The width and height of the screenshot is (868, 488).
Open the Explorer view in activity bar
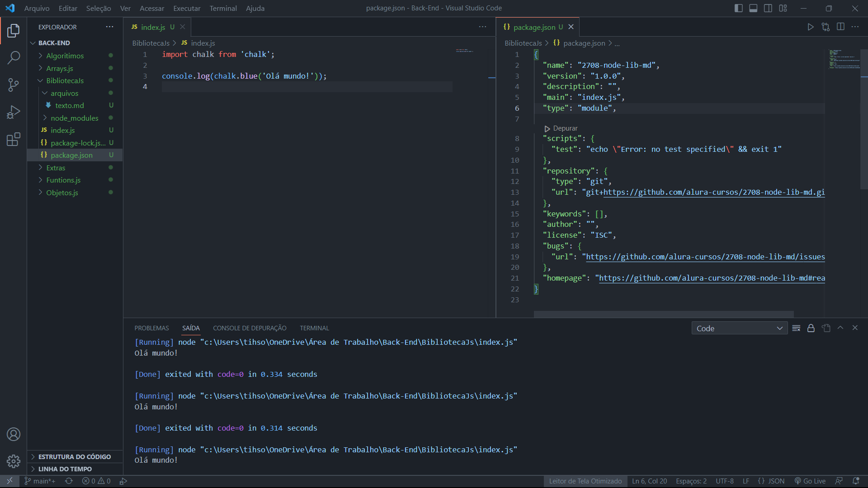click(x=14, y=31)
